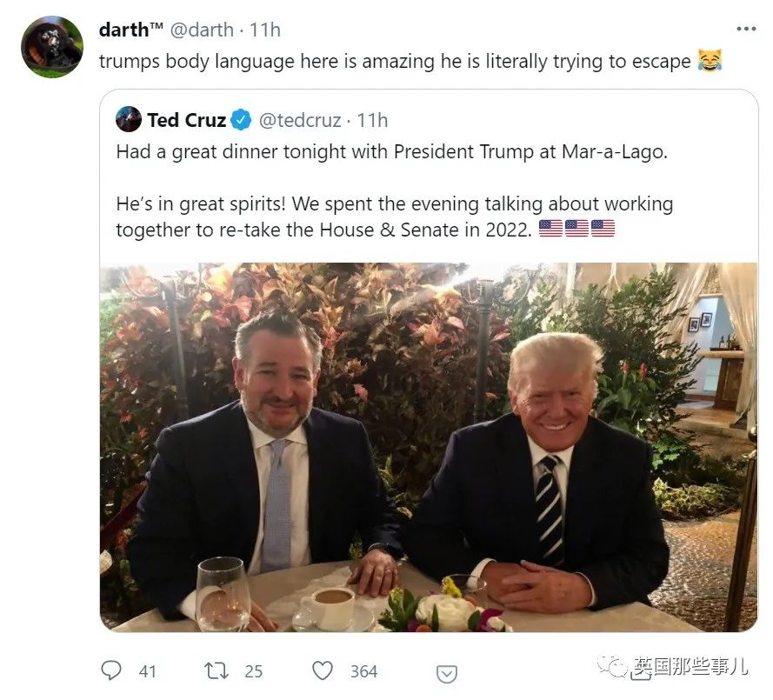
Task: Click the @darth handle
Action: point(202,30)
